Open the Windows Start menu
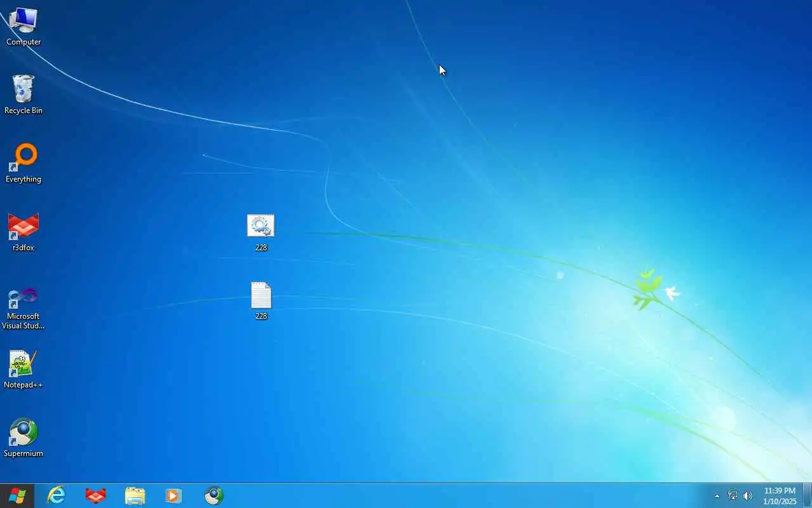This screenshot has height=508, width=812. [17, 495]
